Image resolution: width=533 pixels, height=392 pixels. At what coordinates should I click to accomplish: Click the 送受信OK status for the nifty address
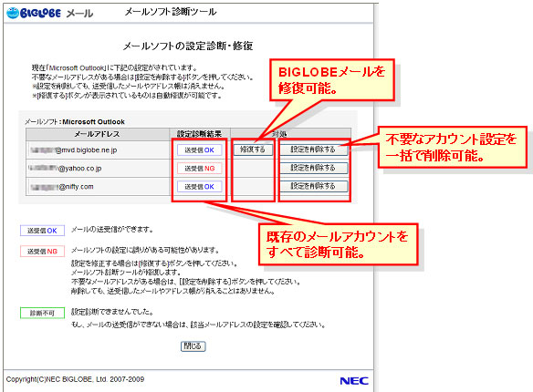199,187
